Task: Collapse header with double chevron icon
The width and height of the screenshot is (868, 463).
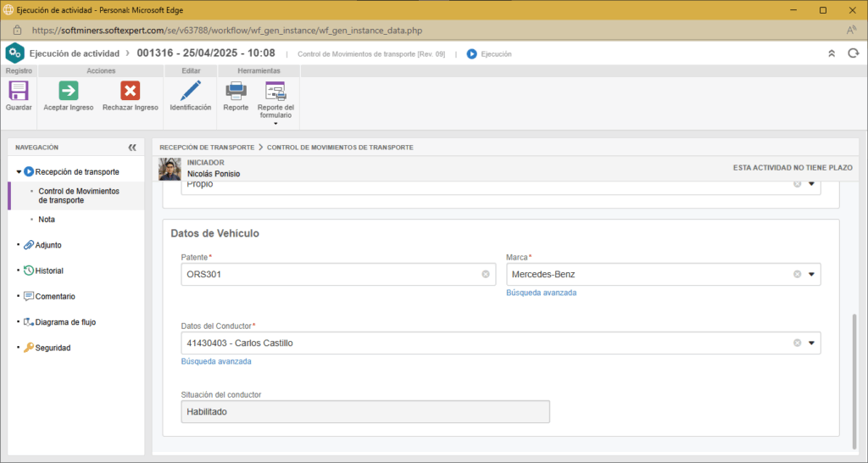Action: pyautogui.click(x=831, y=53)
